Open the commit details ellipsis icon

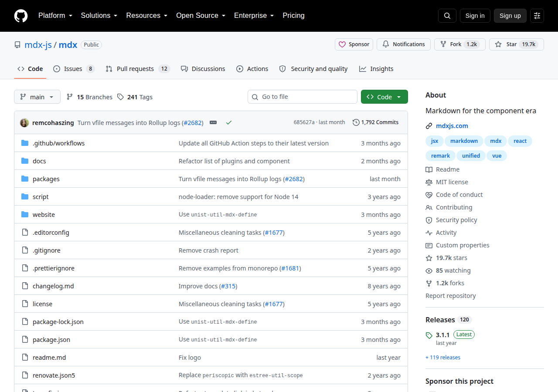(213, 122)
